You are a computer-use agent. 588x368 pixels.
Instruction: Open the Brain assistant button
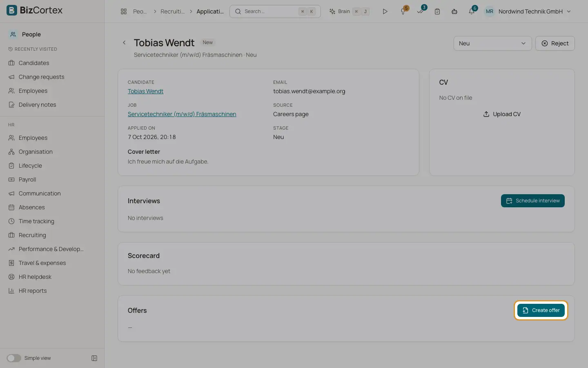349,11
